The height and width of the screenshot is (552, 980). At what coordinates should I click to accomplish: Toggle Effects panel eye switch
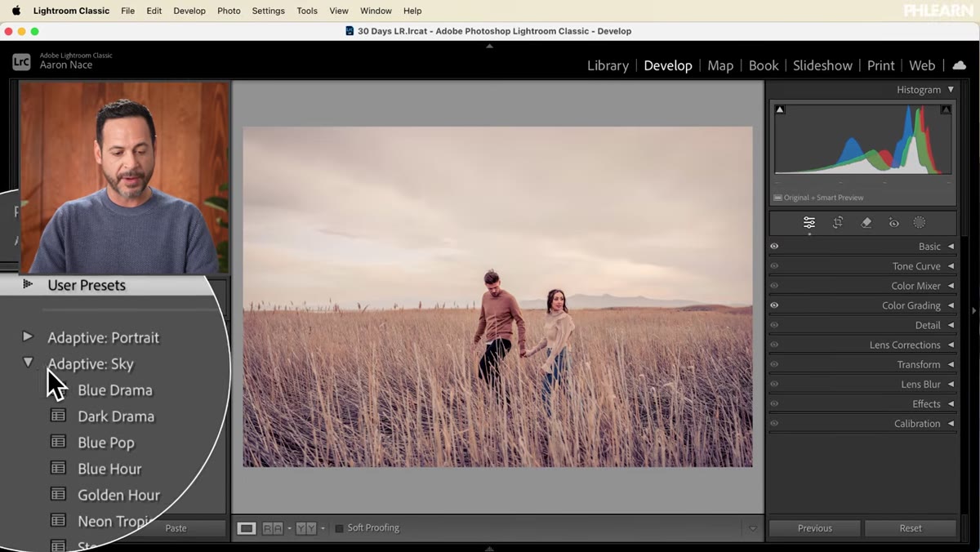(774, 403)
